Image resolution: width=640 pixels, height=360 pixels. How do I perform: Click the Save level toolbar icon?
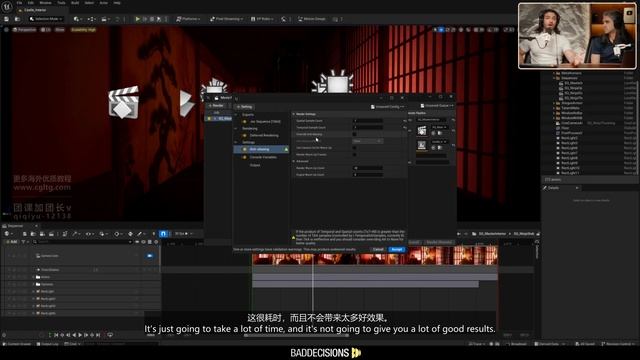tap(7, 19)
